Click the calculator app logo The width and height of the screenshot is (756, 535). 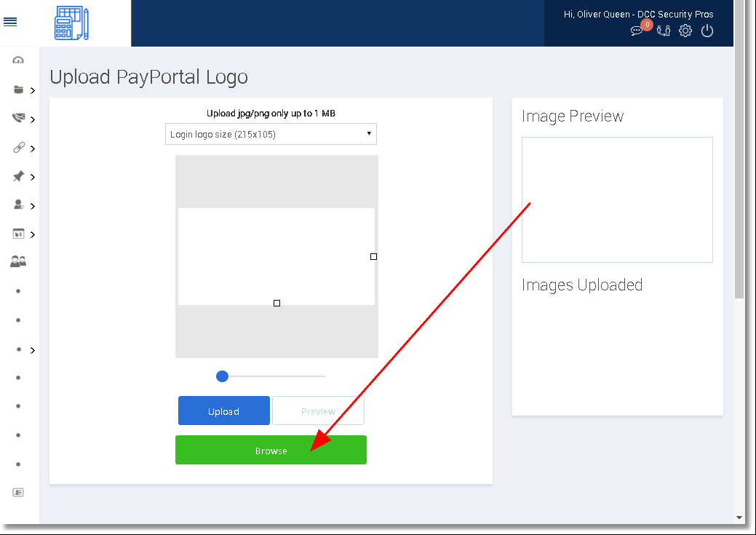coord(71,23)
